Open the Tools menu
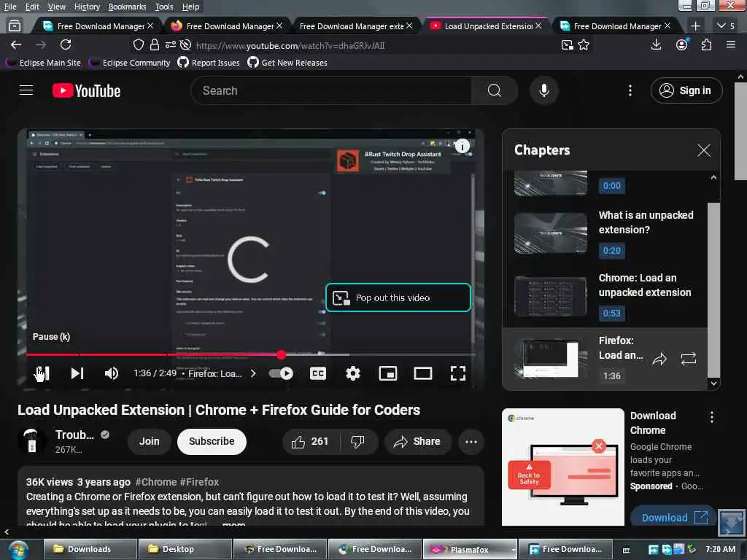The image size is (747, 560). click(x=164, y=7)
